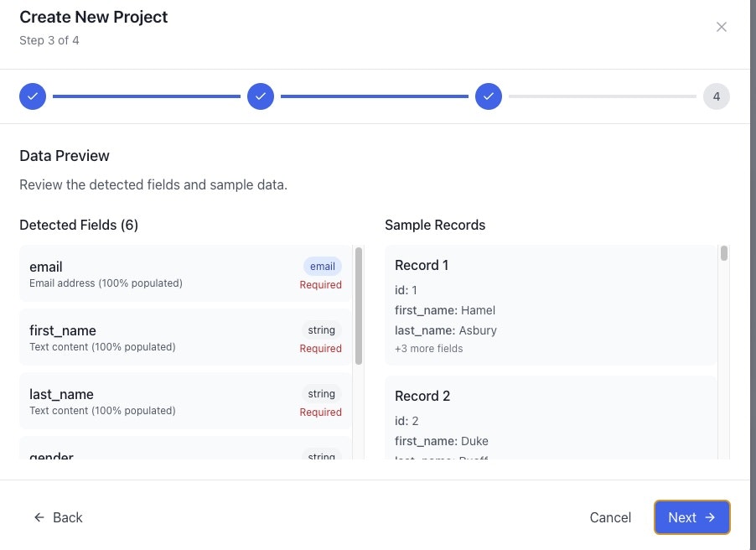The height and width of the screenshot is (550, 756).
Task: Select the step 4 circle indicator
Action: click(x=717, y=96)
